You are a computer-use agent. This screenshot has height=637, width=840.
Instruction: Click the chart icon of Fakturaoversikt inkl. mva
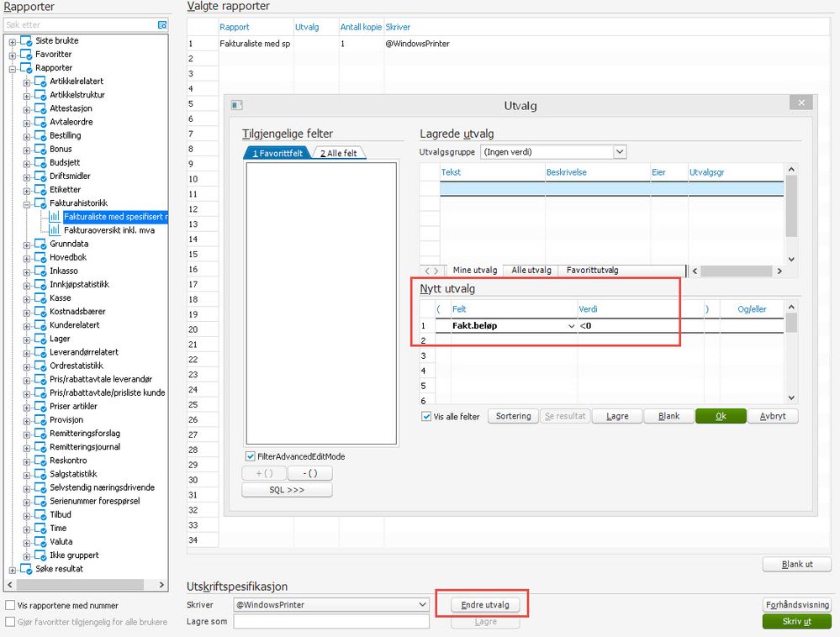pyautogui.click(x=54, y=230)
